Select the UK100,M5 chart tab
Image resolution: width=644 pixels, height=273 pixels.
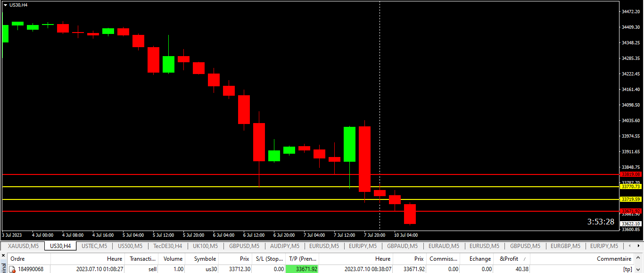point(205,246)
